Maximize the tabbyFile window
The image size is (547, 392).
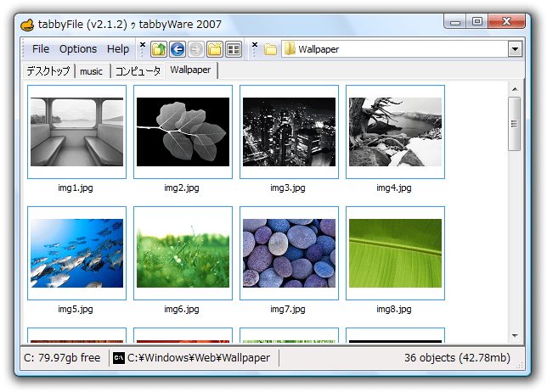click(x=477, y=22)
